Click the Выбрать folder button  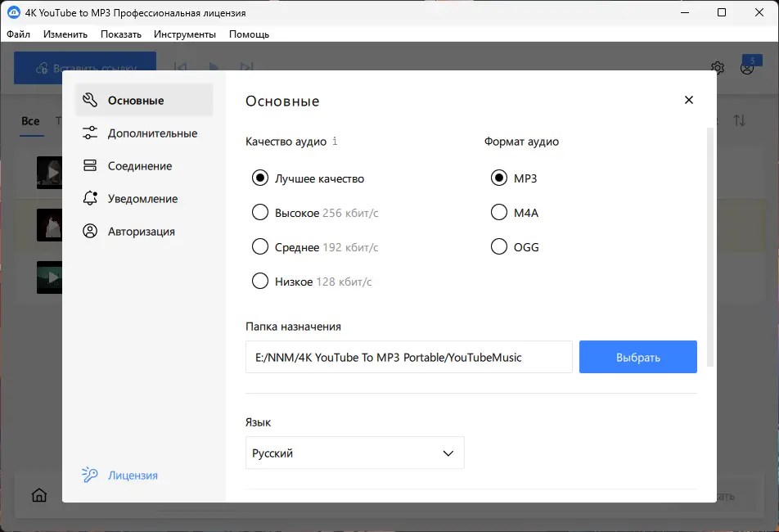(637, 357)
